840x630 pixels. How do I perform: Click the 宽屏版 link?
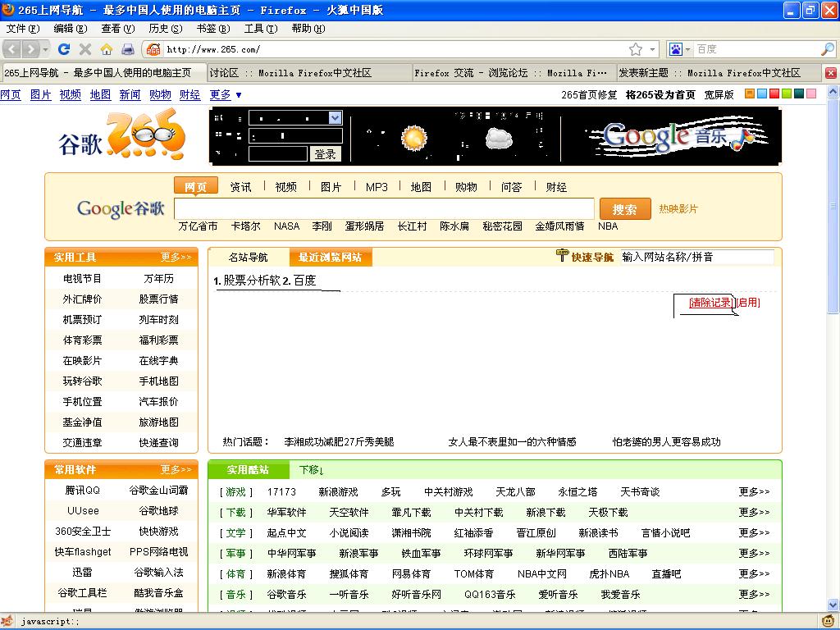[719, 95]
